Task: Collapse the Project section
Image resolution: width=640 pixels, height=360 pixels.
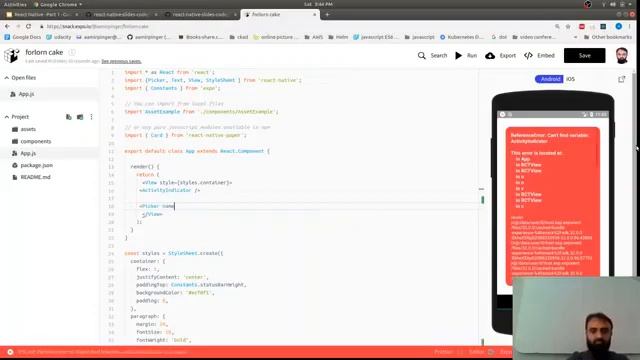Action: coord(7,117)
